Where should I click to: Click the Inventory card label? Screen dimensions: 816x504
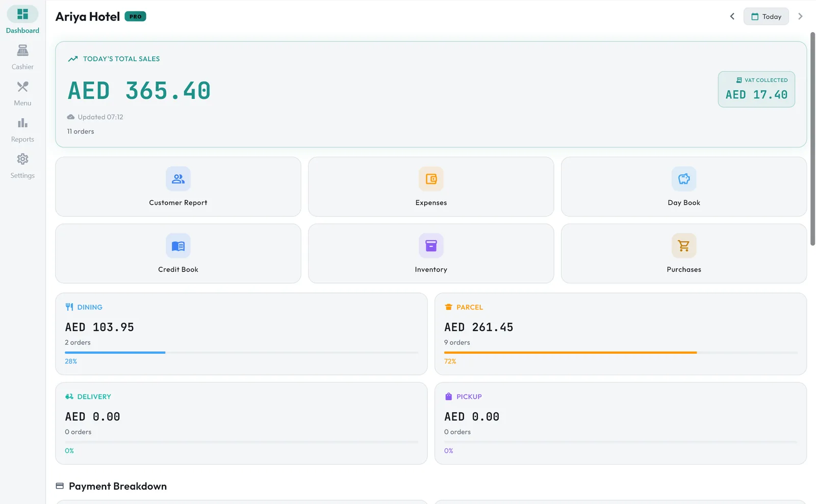[x=431, y=269]
